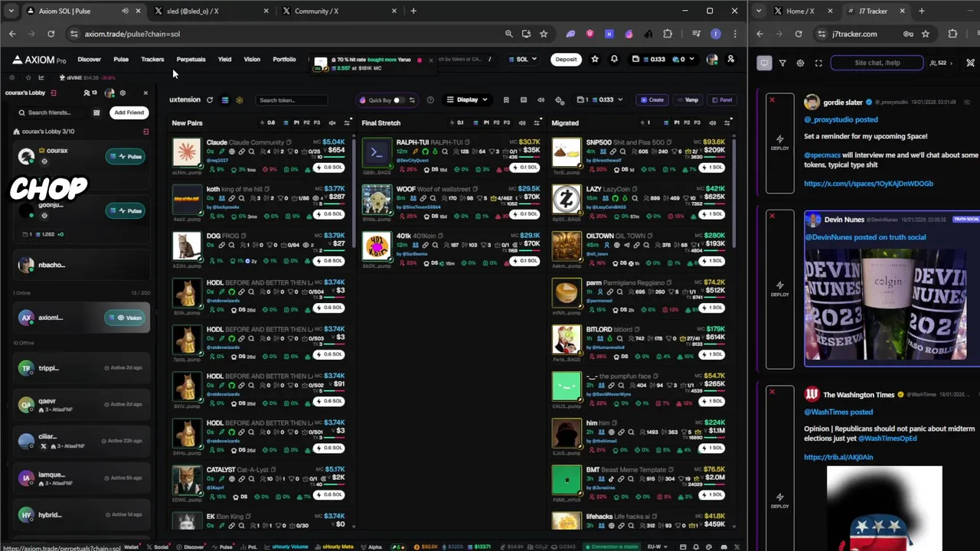Click the Create button

click(x=652, y=100)
